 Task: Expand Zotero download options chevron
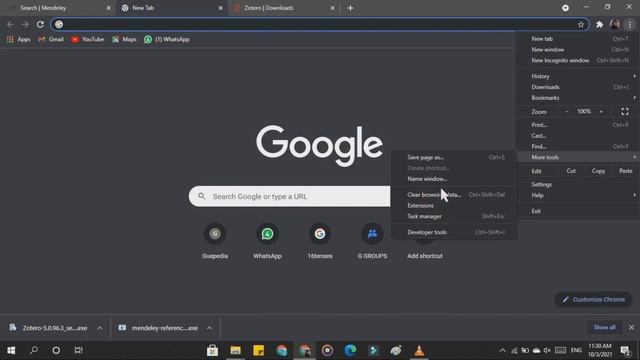100,328
